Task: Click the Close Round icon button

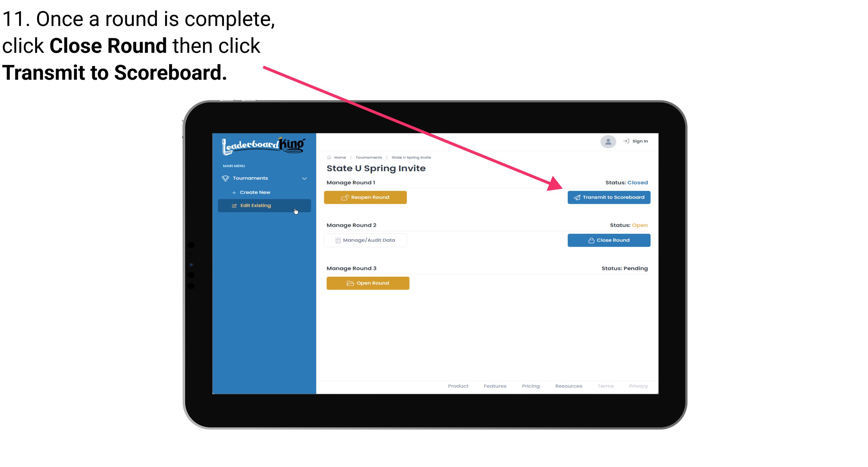Action: [609, 240]
